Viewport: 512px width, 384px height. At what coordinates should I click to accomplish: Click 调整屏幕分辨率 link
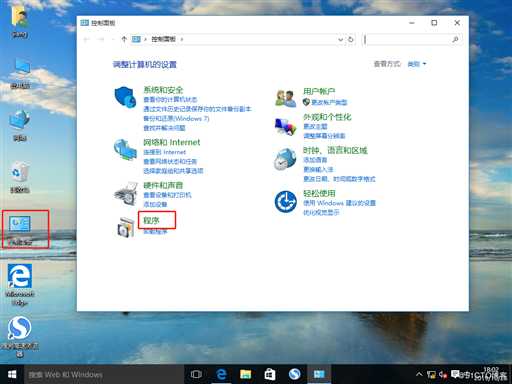tap(324, 136)
